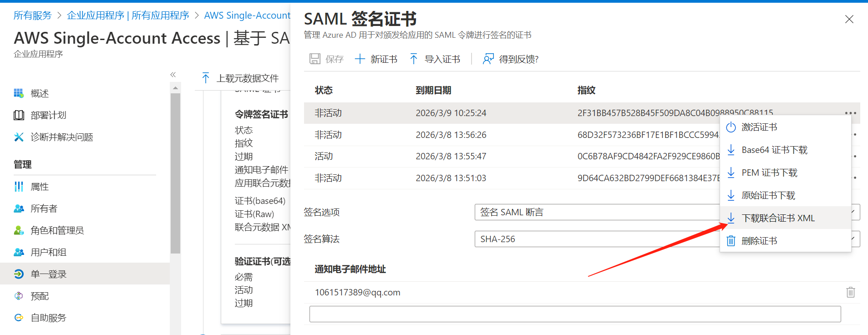Click the download arrow beside Base64 证书下载

pyautogui.click(x=731, y=150)
